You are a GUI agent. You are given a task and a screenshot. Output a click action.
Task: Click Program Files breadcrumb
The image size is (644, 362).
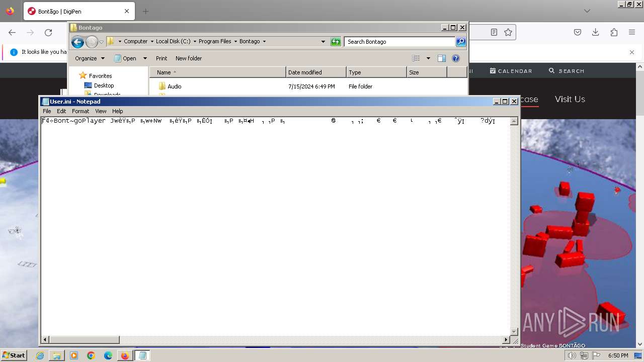click(215, 41)
